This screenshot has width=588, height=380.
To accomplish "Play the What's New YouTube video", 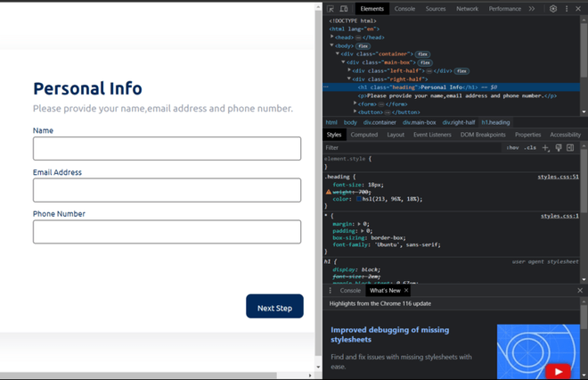I will point(558,371).
